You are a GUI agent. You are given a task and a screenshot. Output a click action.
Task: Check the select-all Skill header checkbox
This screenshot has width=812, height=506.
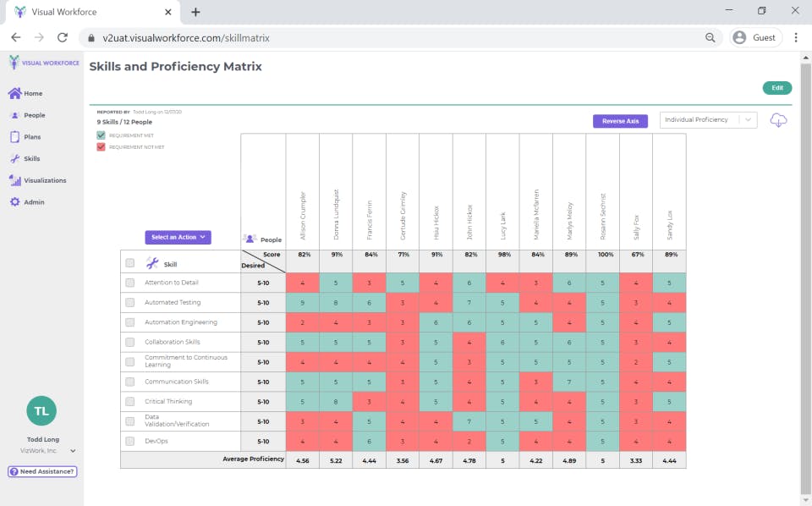(x=130, y=263)
